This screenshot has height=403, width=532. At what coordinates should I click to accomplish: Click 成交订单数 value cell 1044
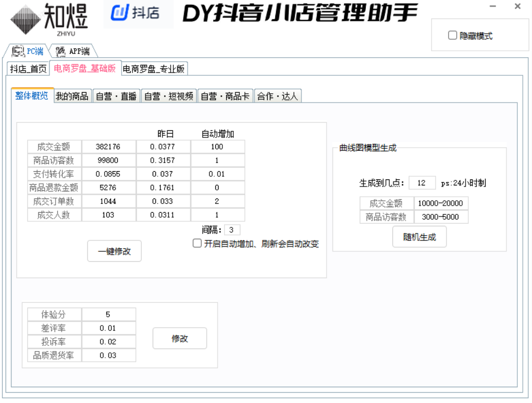(109, 201)
